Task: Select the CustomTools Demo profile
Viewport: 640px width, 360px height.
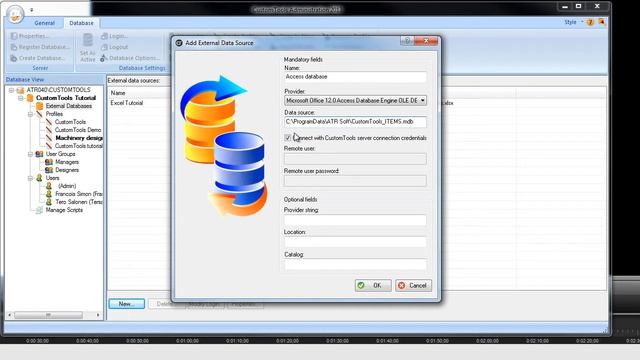Action: (x=78, y=130)
